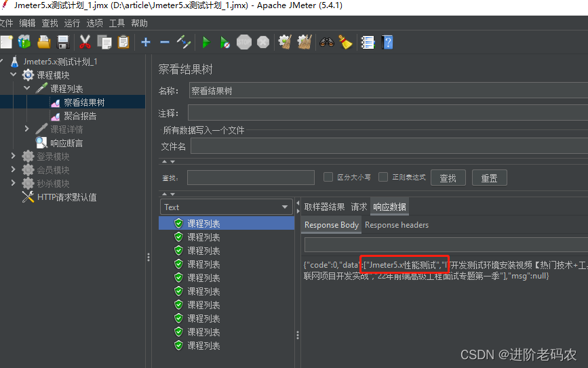Expand the 登录模块 thread group
The width and height of the screenshot is (588, 368).
14,155
